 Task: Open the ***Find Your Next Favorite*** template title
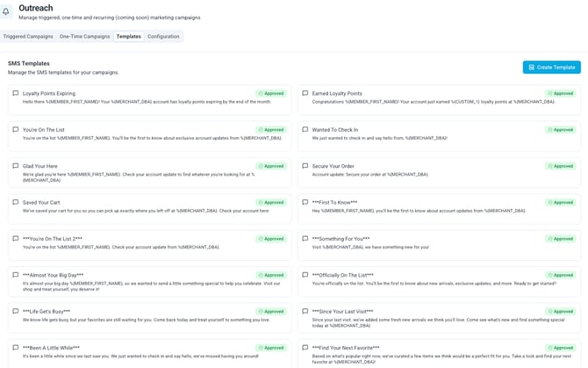(346, 348)
